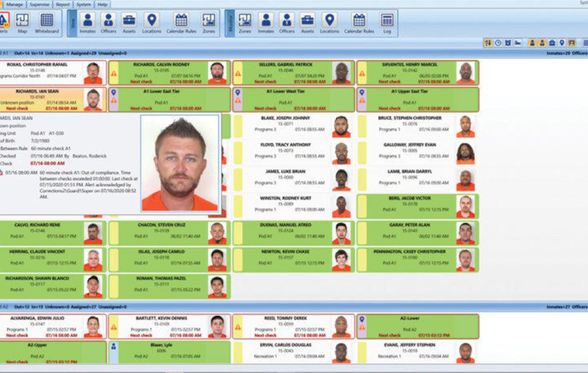The width and height of the screenshot is (588, 373).
Task: Open the Whiteboard
Action: pos(47,23)
